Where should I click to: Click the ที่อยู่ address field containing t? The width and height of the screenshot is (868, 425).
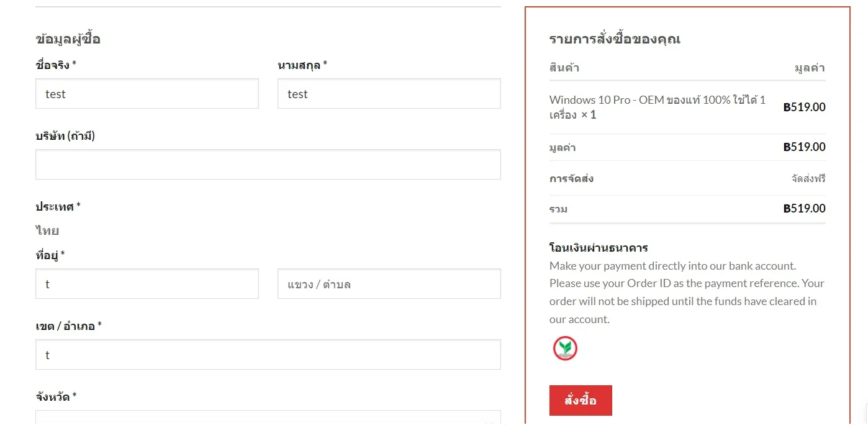(x=147, y=284)
